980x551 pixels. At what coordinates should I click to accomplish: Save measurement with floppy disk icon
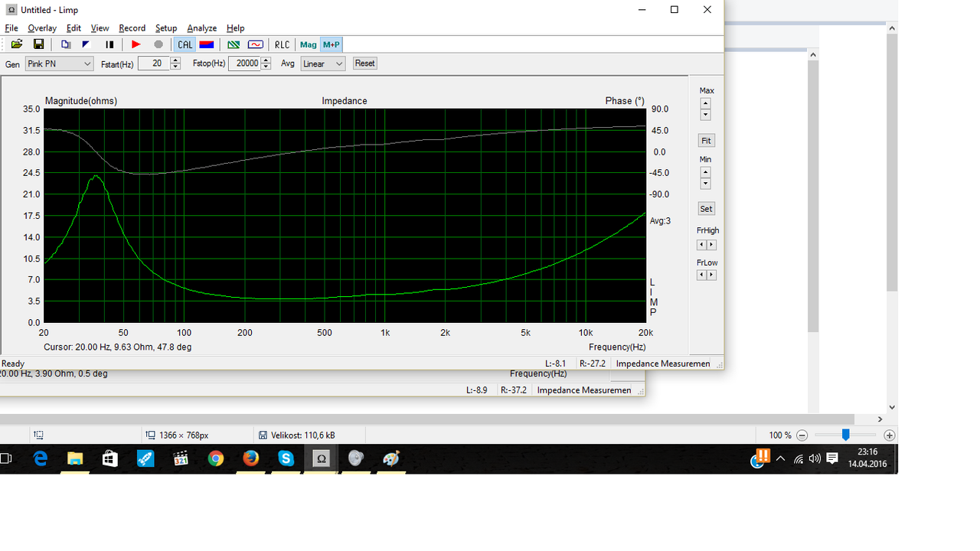(38, 44)
